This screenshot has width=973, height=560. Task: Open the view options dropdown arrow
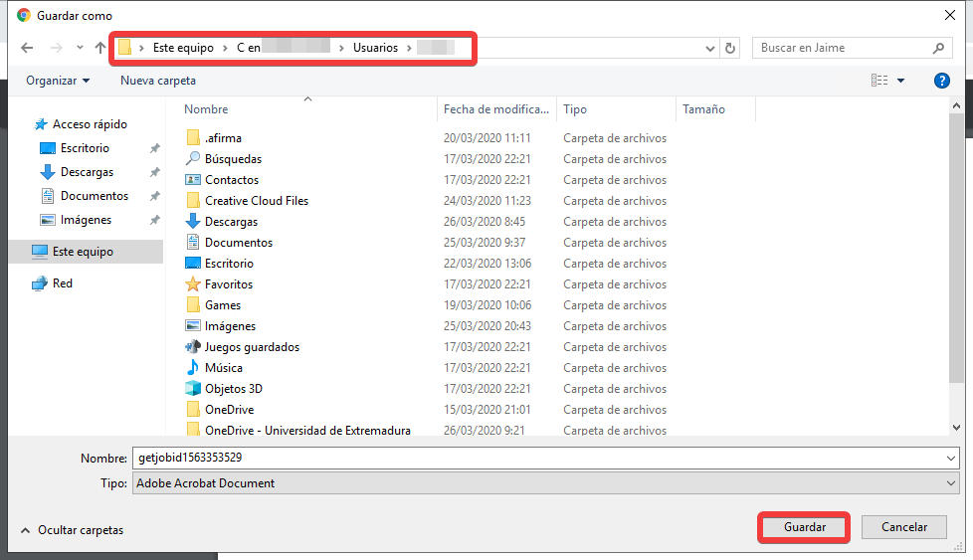click(x=901, y=81)
